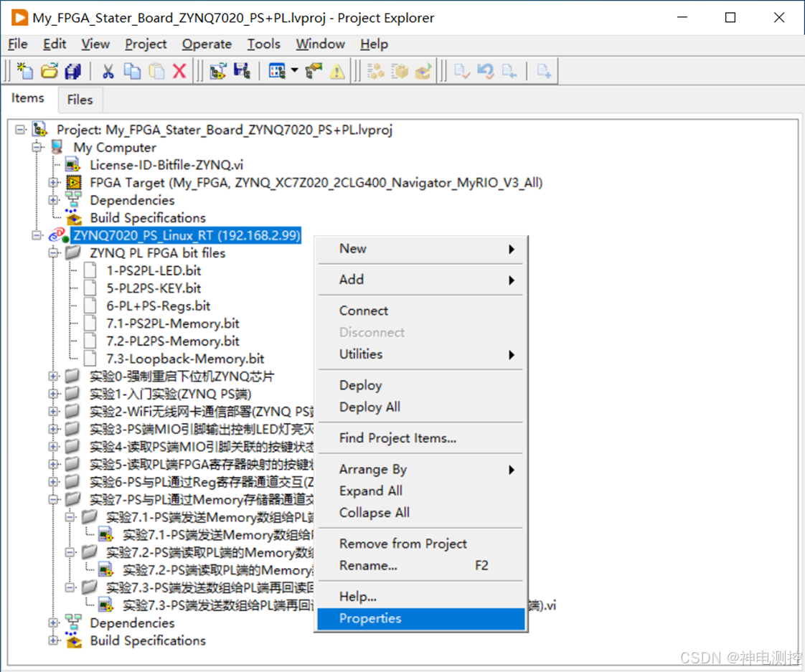This screenshot has width=805, height=672.
Task: Click the yellow warning triangle icon
Action: 336,71
